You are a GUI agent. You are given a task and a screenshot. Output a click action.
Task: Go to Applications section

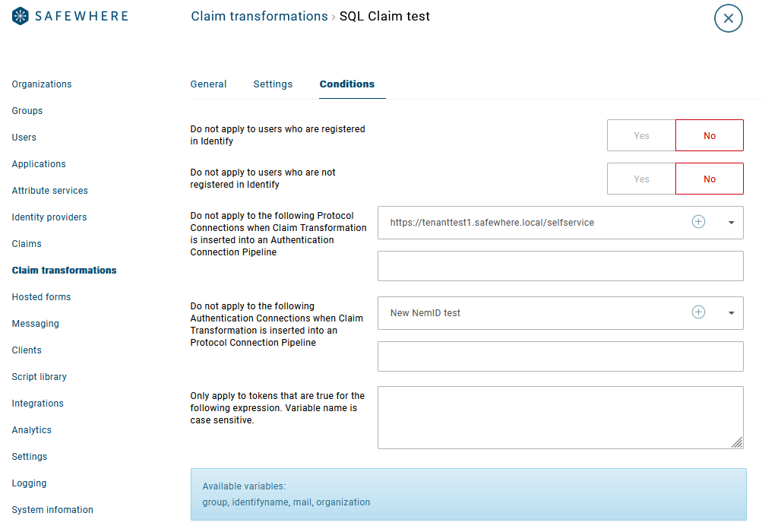coord(39,164)
